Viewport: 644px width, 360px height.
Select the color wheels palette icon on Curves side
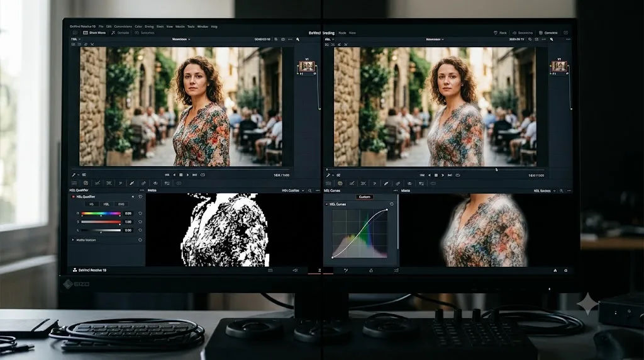click(x=340, y=184)
